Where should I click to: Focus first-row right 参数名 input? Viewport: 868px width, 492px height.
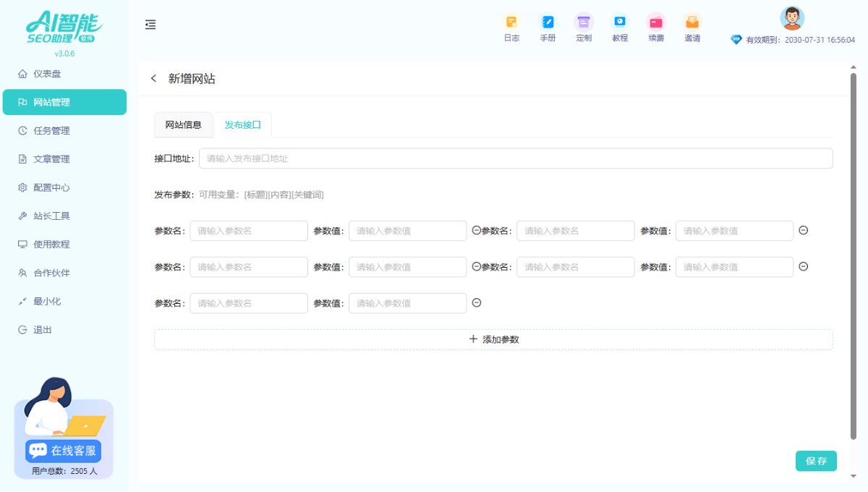tap(576, 231)
